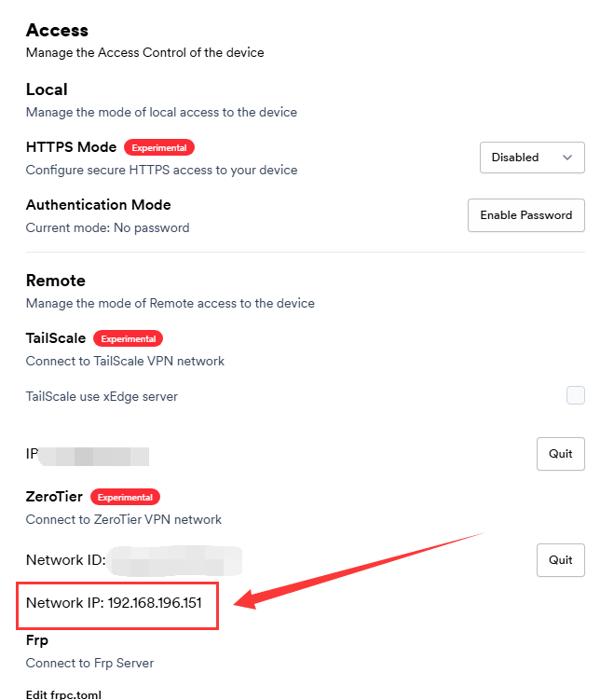This screenshot has width=614, height=700.
Task: Click the chevron arrow in HTTPS dropdown
Action: click(567, 158)
